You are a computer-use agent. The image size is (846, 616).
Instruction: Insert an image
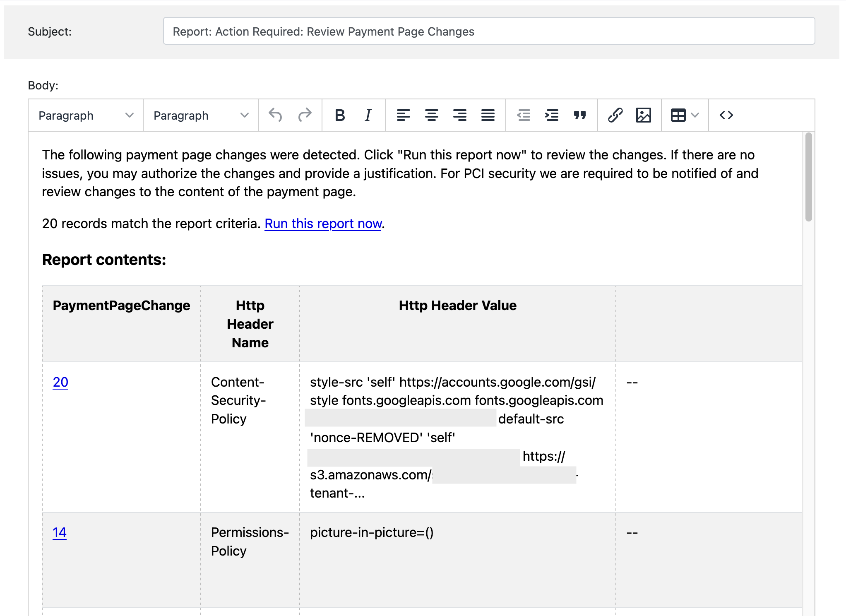[x=643, y=115]
